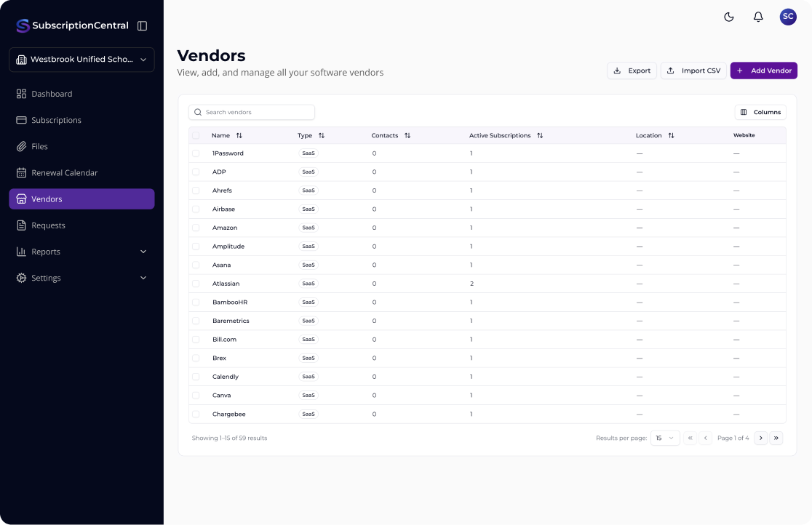
Task: Open results per page dropdown
Action: (x=665, y=438)
